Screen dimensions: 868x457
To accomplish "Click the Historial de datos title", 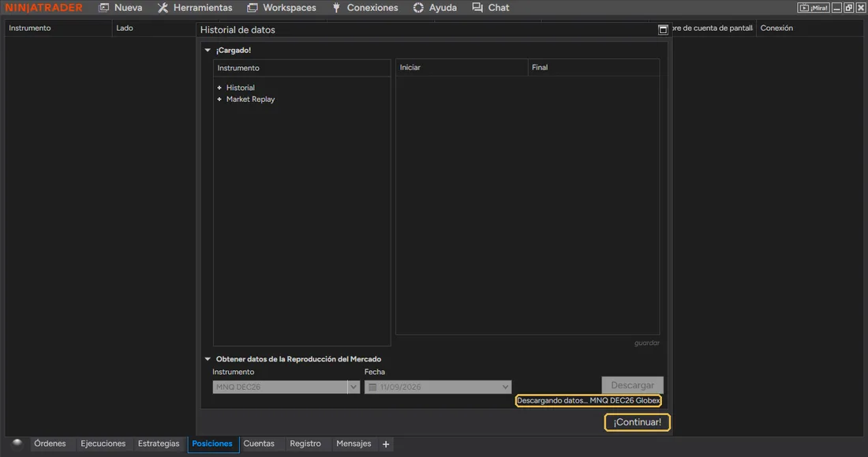I will (238, 30).
